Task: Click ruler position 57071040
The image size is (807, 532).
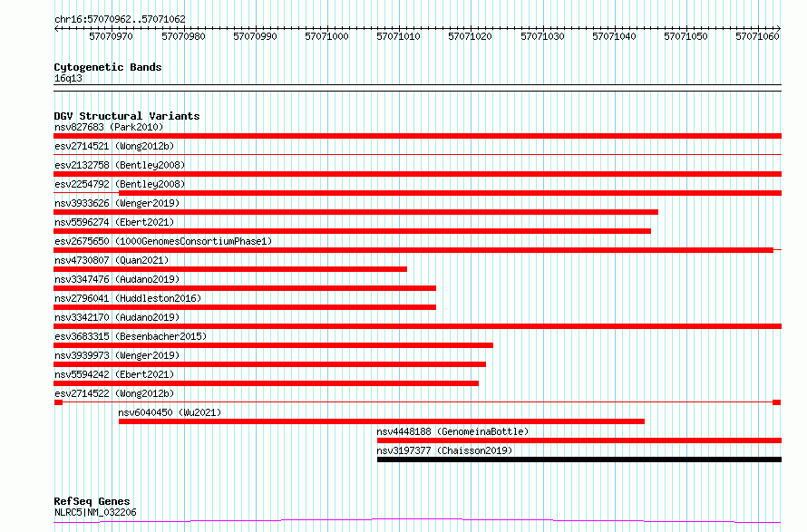Action: (614, 36)
